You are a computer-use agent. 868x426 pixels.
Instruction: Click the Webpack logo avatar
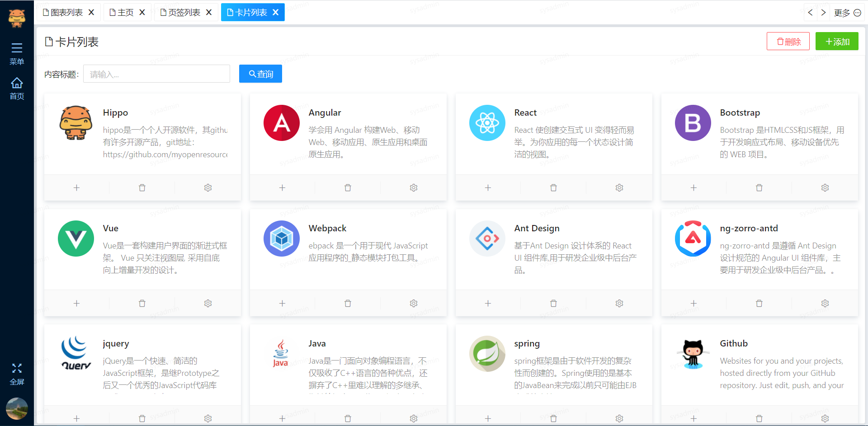point(282,239)
